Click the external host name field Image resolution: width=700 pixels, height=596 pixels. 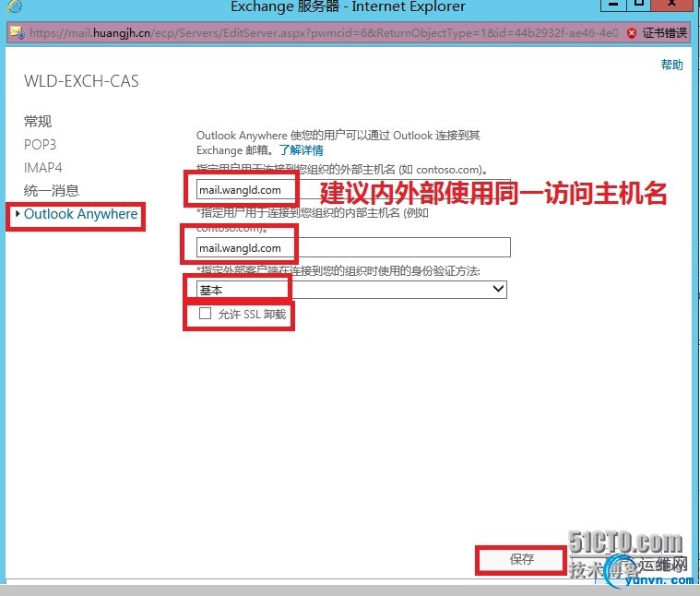pyautogui.click(x=353, y=190)
